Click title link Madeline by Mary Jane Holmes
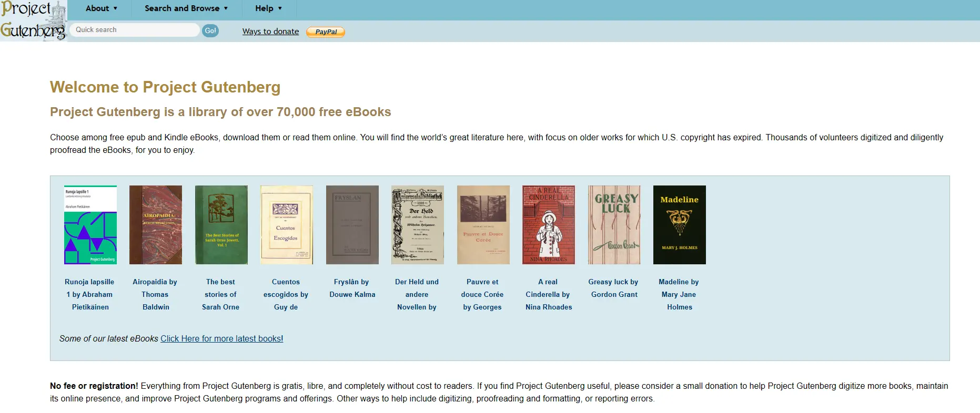This screenshot has height=413, width=980. tap(679, 295)
